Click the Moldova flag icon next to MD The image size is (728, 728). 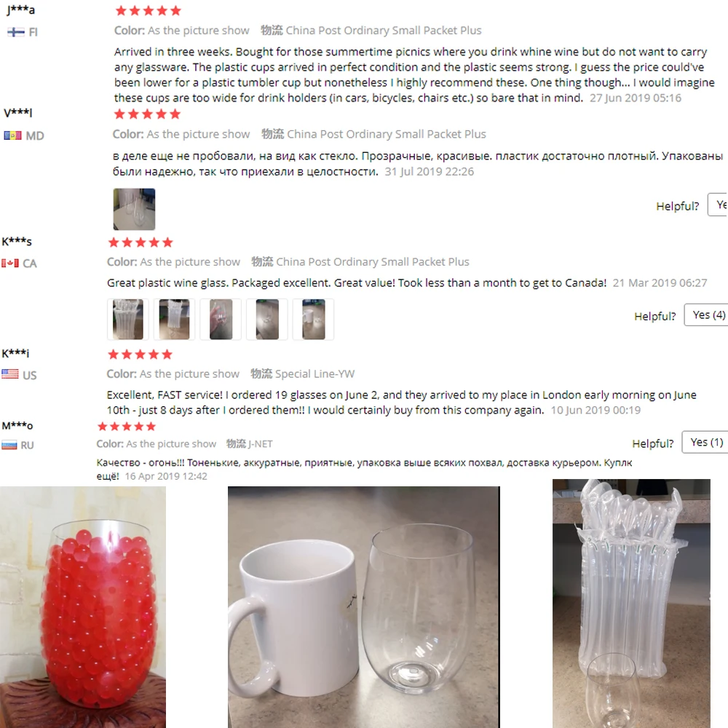coord(12,135)
